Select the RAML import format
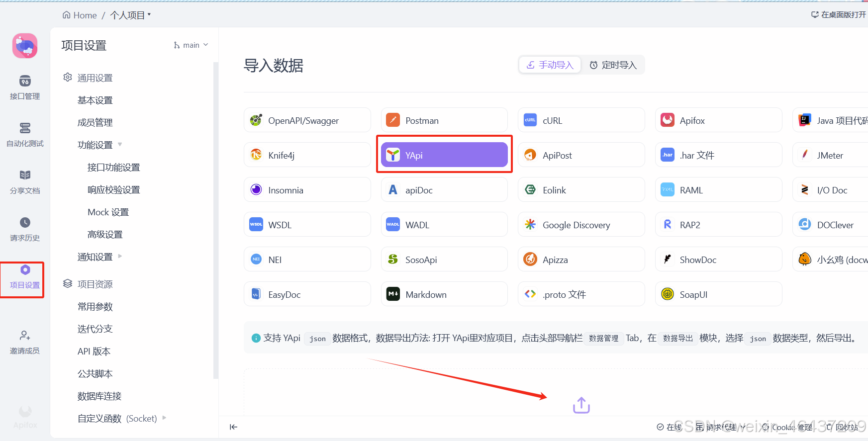 point(719,190)
